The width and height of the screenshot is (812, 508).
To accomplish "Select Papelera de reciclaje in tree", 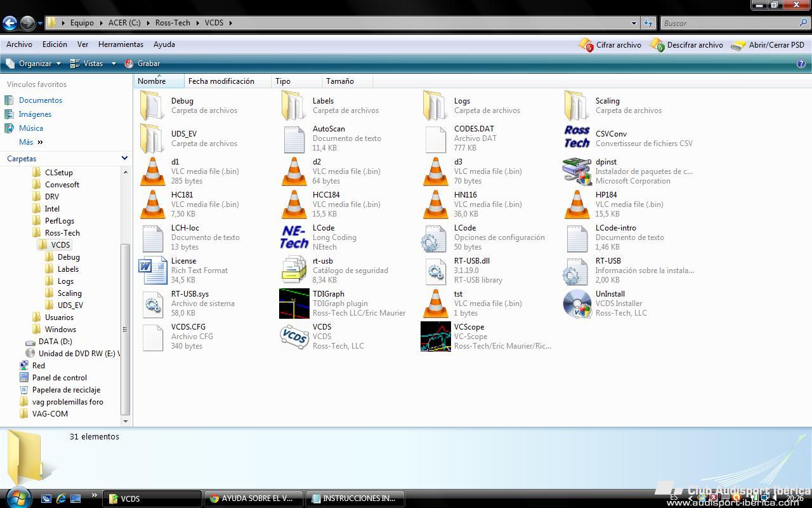I will click(x=66, y=390).
